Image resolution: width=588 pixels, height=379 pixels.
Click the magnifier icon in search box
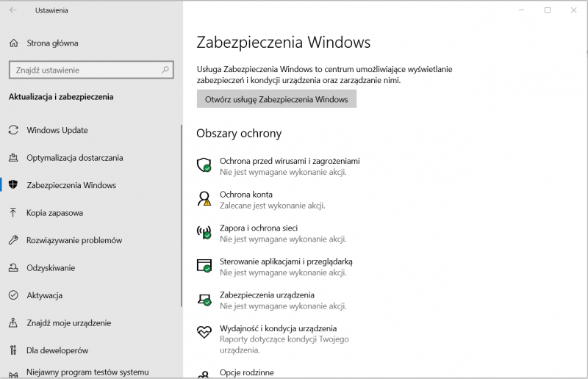point(166,71)
